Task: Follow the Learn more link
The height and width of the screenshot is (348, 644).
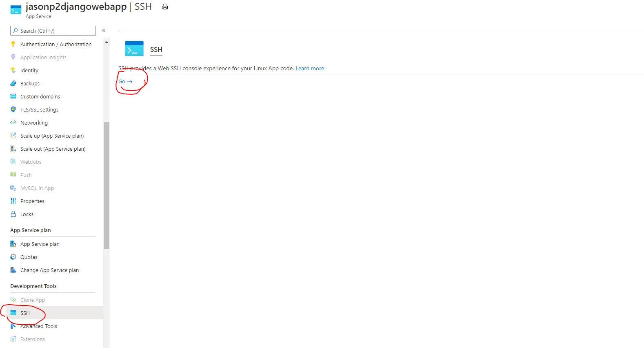Action: tap(310, 68)
